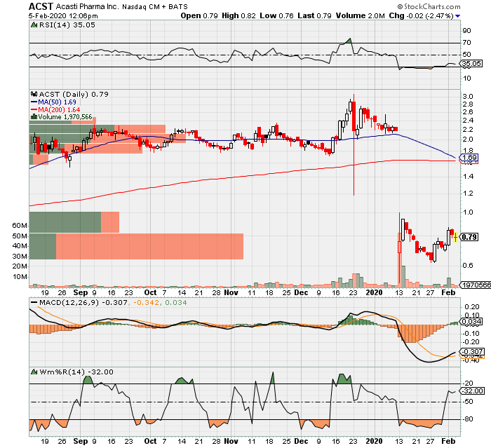Viewport: 491px width, 448px height.
Task: Click the 35.05 RSI value tag on axis
Action: pyautogui.click(x=471, y=64)
